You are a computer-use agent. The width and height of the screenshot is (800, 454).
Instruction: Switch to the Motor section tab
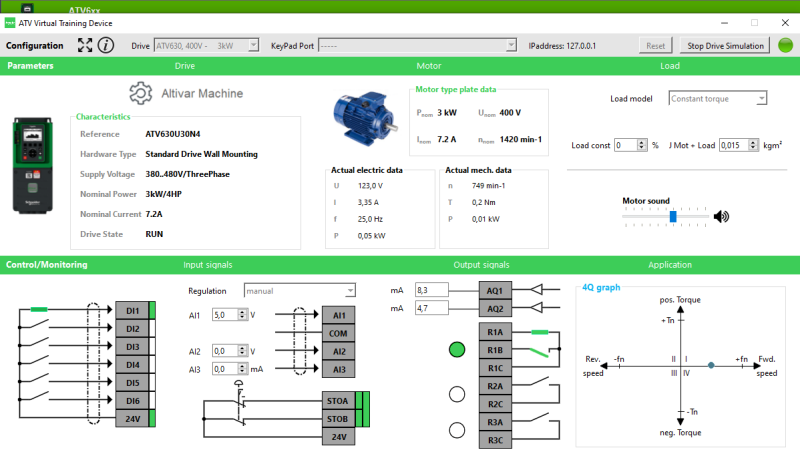click(x=428, y=66)
